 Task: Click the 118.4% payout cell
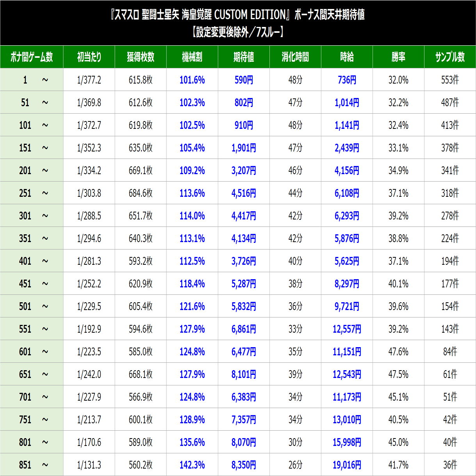(192, 283)
